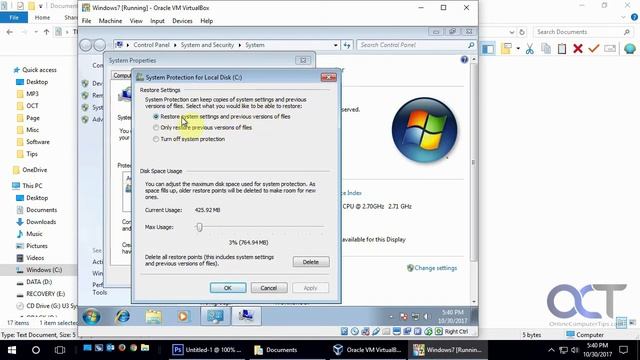
Task: Click Windows 7 tray volume speaker
Action: coord(427,317)
